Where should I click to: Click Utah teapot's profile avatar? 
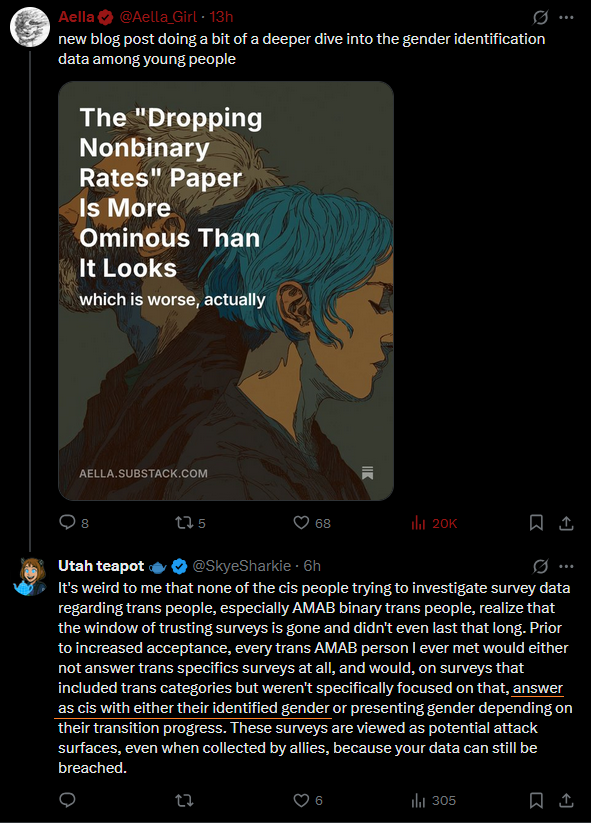click(30, 577)
